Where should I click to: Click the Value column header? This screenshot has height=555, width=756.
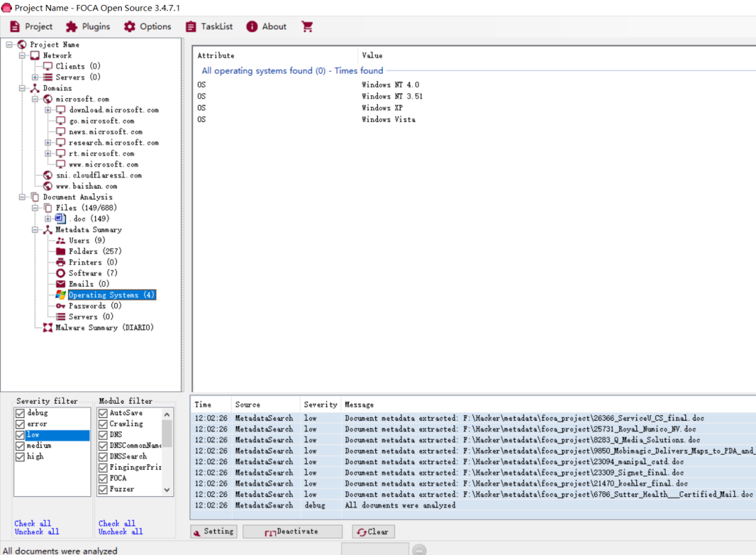pyautogui.click(x=372, y=55)
